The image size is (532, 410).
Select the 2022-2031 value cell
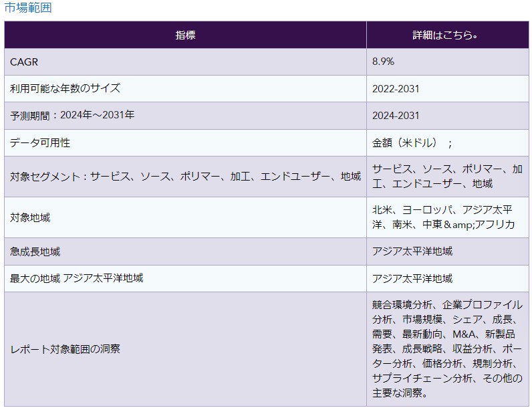396,88
